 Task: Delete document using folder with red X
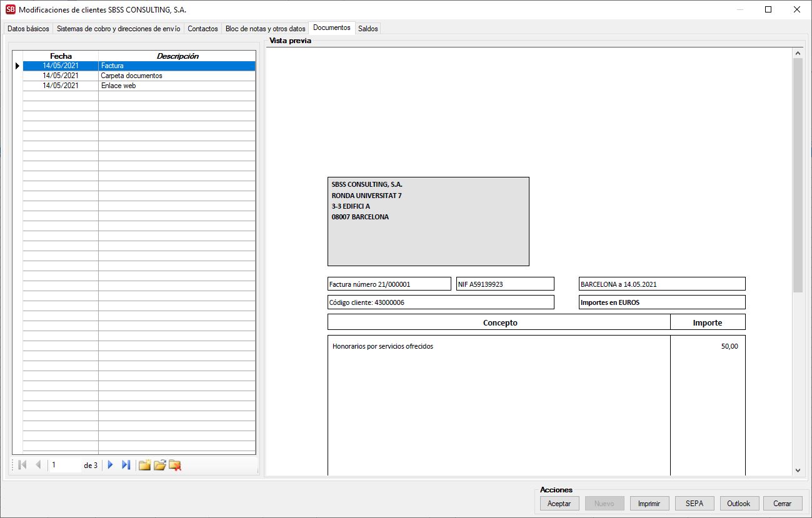175,465
